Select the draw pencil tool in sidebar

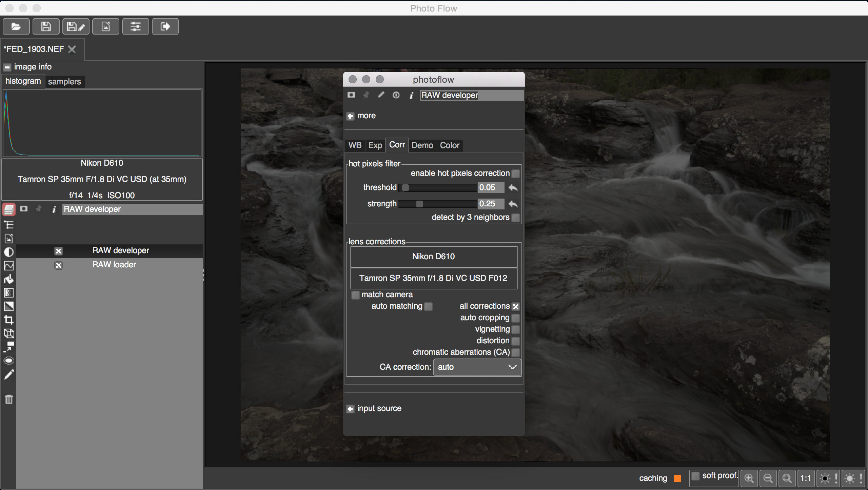pos(9,374)
